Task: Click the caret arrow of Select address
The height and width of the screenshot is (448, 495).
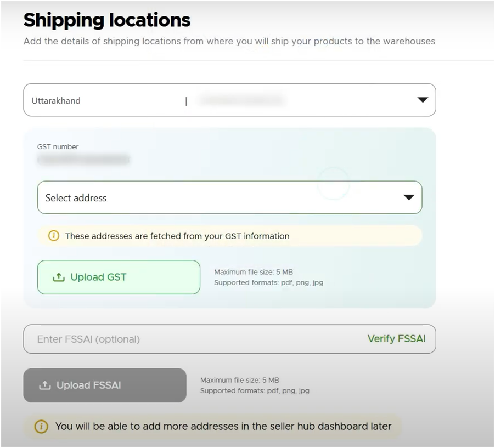Action: (409, 197)
